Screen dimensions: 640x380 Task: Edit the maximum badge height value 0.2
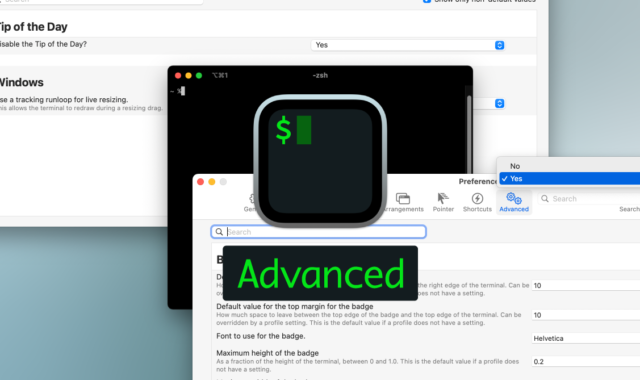(586, 361)
